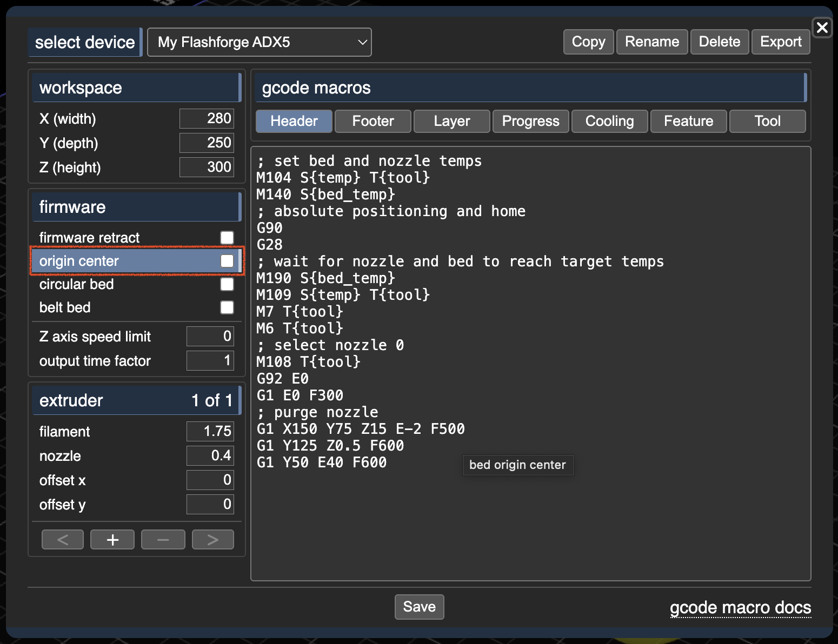Focus the nozzle diameter input field

point(210,455)
